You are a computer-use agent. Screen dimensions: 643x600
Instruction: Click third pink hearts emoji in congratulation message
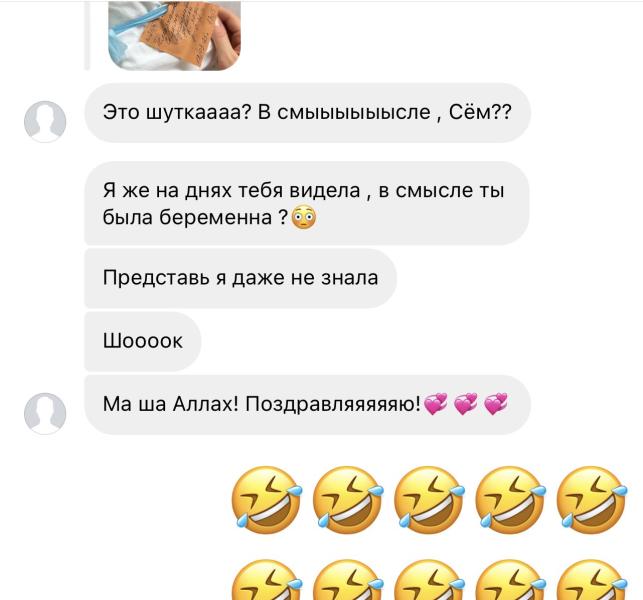(496, 404)
